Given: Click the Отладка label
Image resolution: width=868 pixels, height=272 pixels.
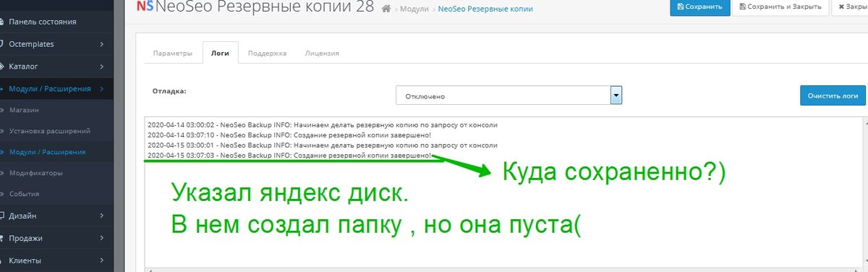Looking at the screenshot, I should point(169,92).
